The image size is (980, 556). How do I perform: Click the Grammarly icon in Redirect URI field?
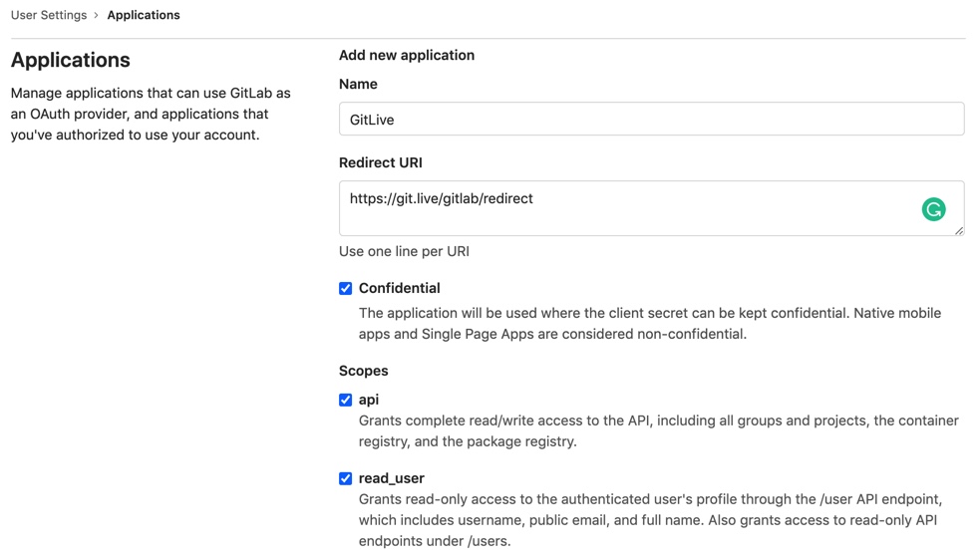[933, 209]
